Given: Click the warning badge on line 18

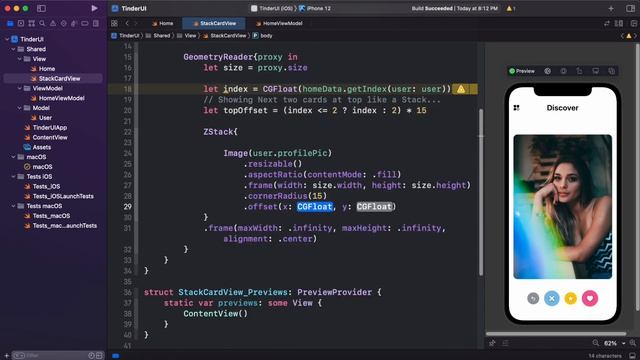Looking at the screenshot, I should 461,89.
